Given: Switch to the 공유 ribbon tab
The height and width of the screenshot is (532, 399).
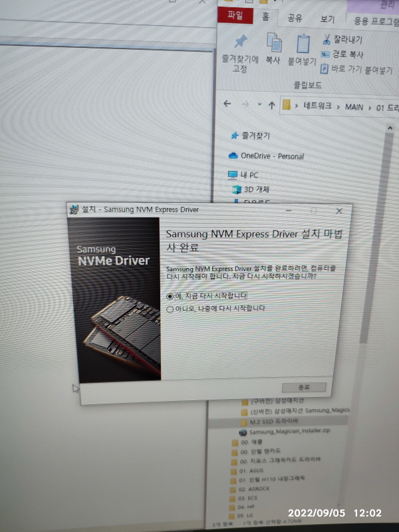Looking at the screenshot, I should (x=295, y=18).
